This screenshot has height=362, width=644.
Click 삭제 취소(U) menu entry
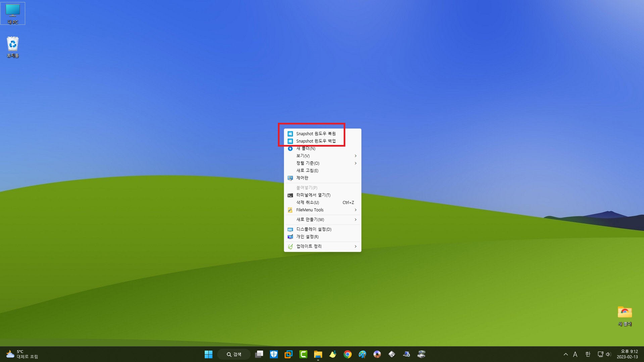tap(323, 202)
